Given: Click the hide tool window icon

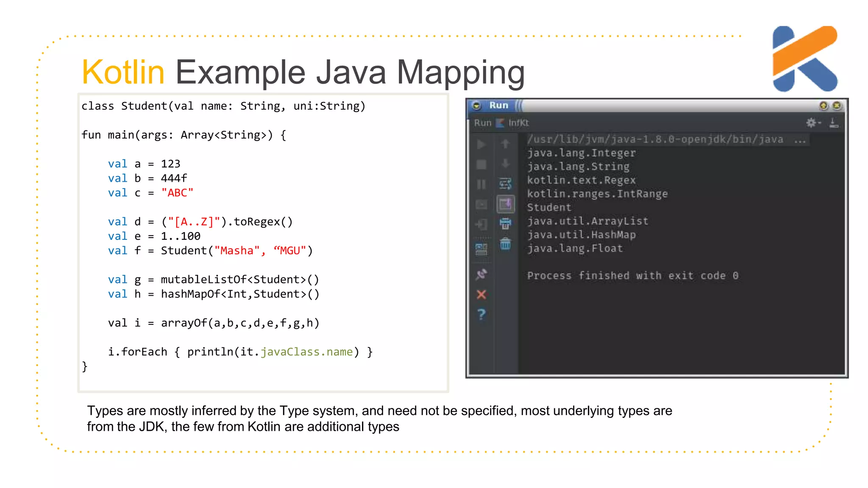Looking at the screenshot, I should 834,123.
